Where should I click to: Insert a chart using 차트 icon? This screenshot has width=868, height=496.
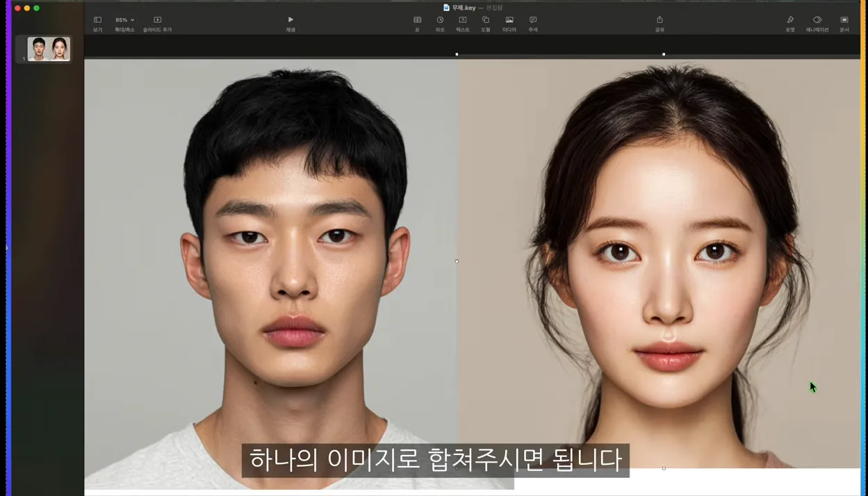(x=440, y=24)
